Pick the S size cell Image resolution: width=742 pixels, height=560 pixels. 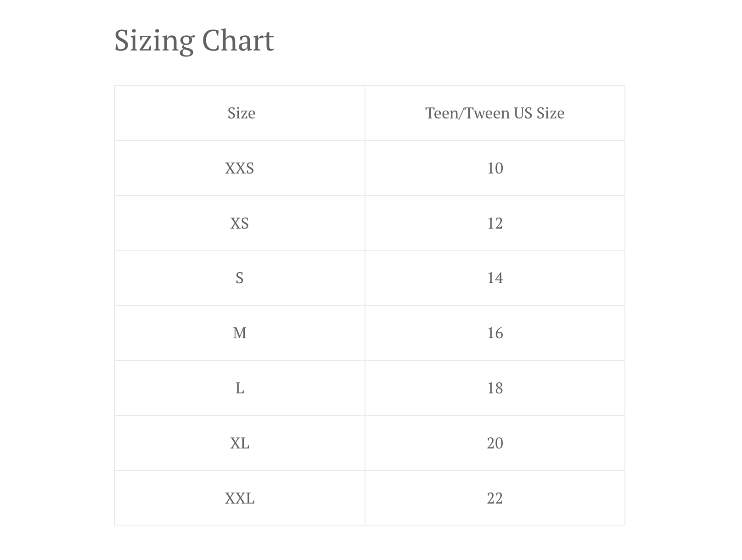[239, 278]
